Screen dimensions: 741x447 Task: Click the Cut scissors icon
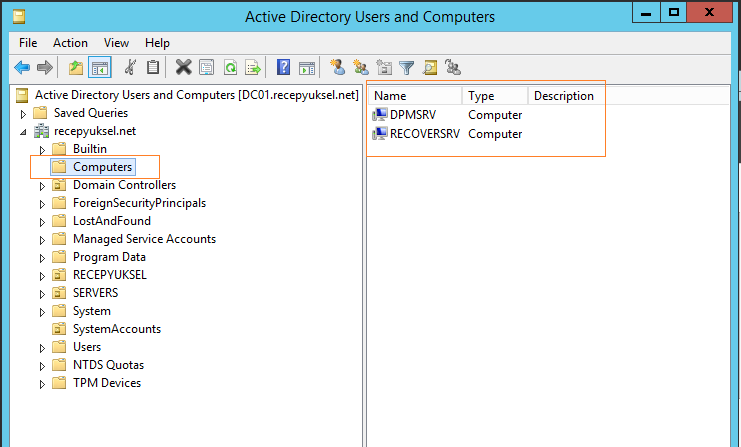pyautogui.click(x=130, y=68)
